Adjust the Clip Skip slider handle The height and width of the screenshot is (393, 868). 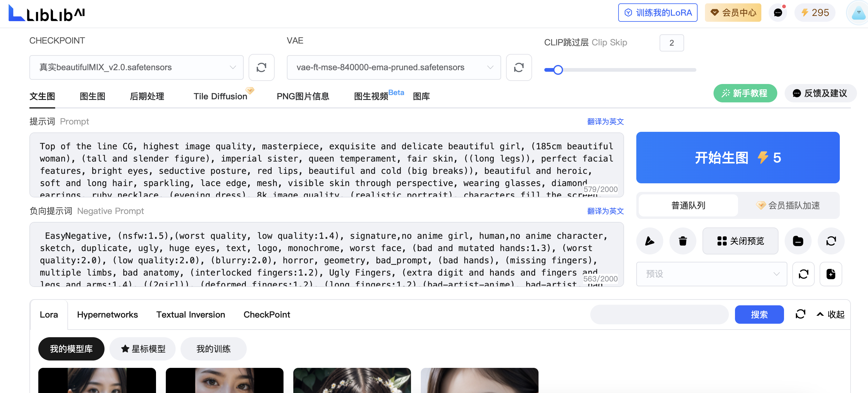pyautogui.click(x=558, y=70)
